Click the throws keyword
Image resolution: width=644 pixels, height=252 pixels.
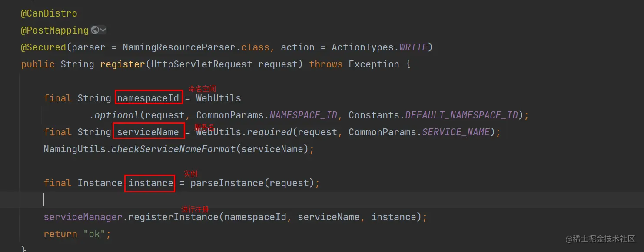pos(326,64)
